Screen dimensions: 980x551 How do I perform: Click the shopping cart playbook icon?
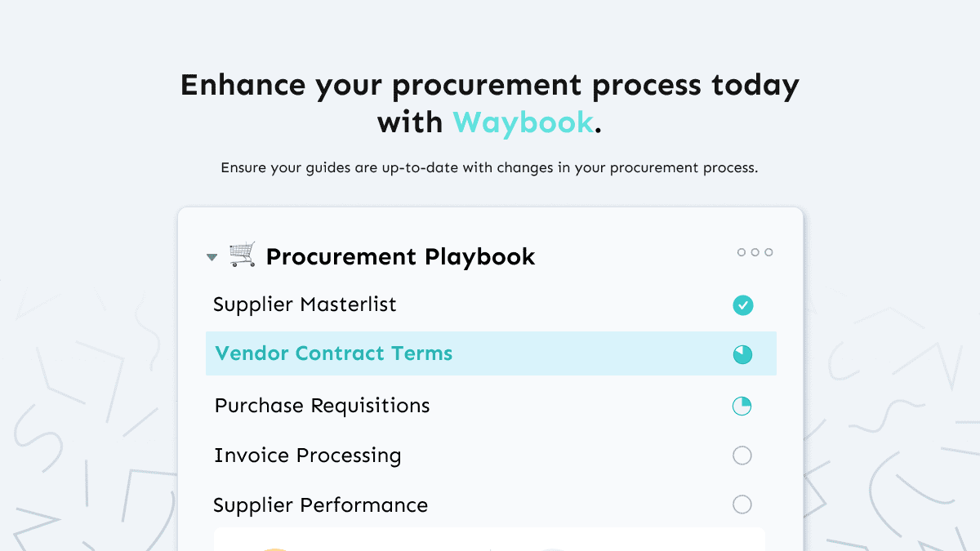(241, 254)
